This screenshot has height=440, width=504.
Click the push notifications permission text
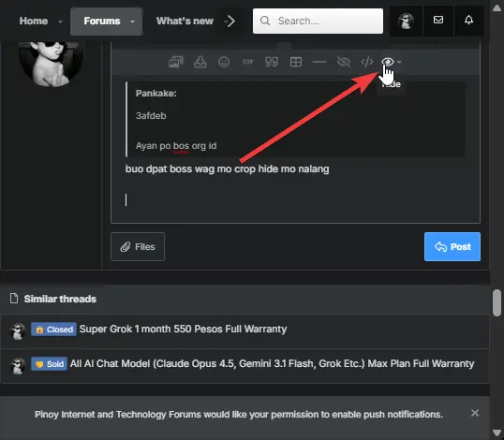point(239,415)
